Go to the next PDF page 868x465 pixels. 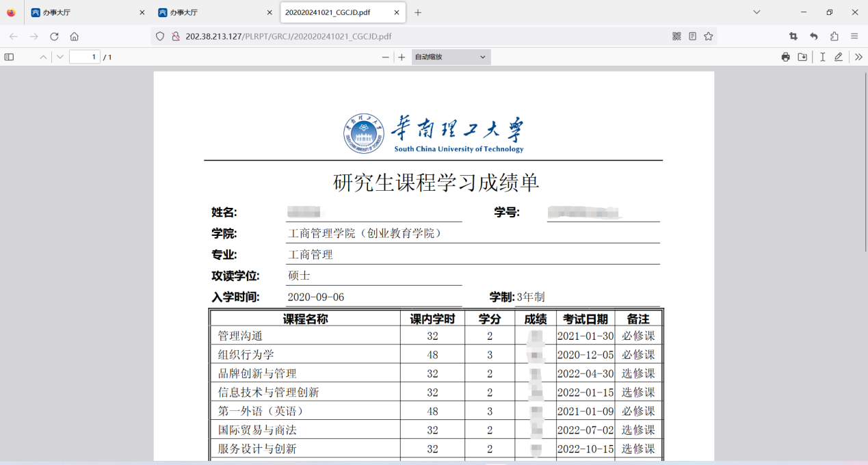[x=60, y=57]
